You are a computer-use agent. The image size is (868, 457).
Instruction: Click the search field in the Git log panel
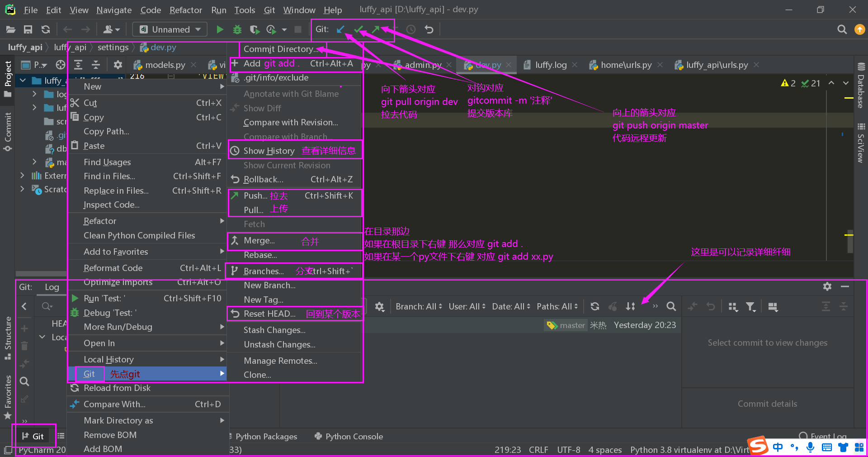point(47,306)
